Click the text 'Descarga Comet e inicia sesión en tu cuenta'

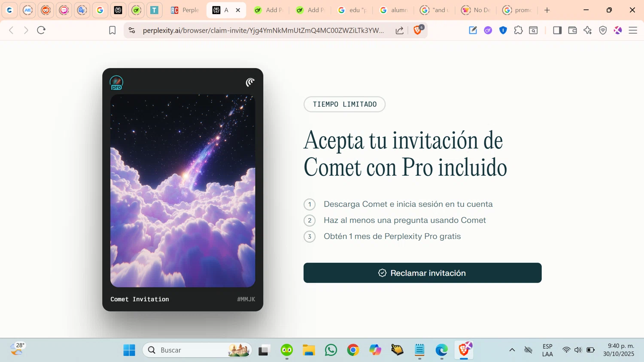point(408,204)
